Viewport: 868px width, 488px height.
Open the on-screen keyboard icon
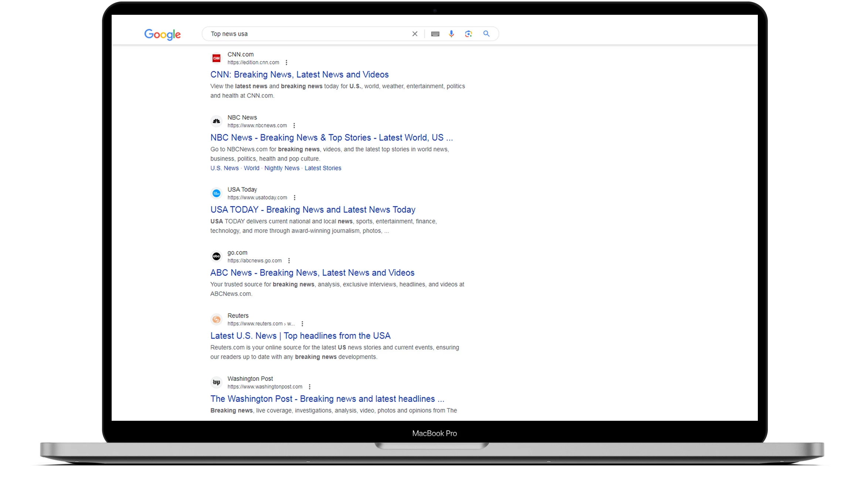pos(435,34)
